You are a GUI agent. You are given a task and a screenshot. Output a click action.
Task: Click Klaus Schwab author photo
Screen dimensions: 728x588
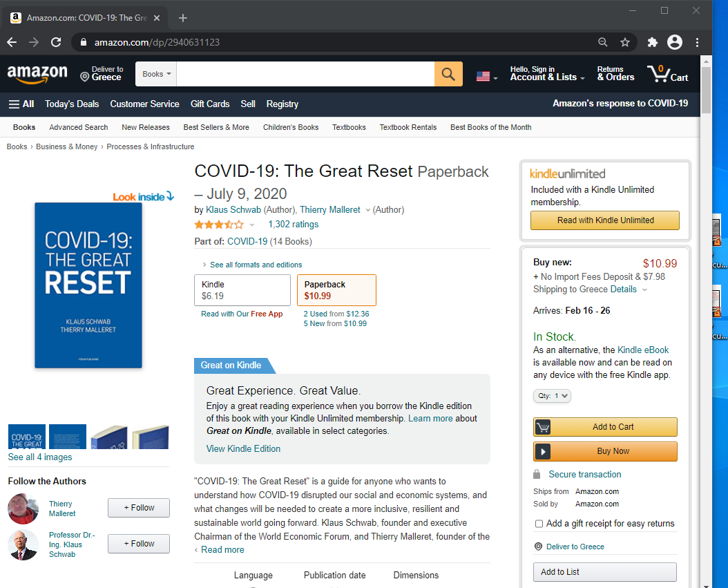click(23, 544)
